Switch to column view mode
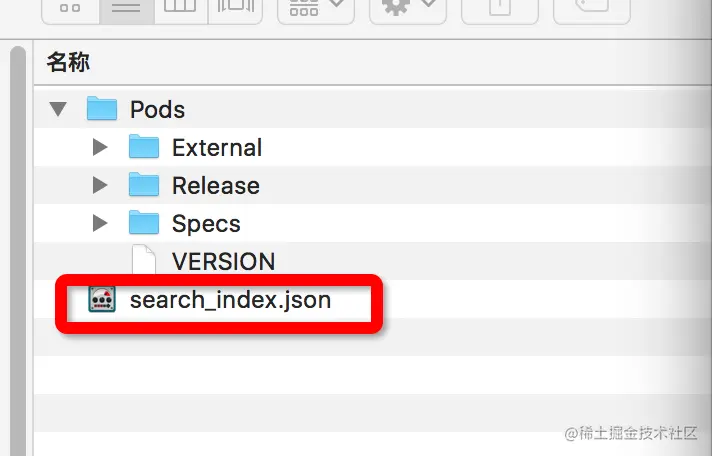Image resolution: width=712 pixels, height=456 pixels. click(x=181, y=8)
